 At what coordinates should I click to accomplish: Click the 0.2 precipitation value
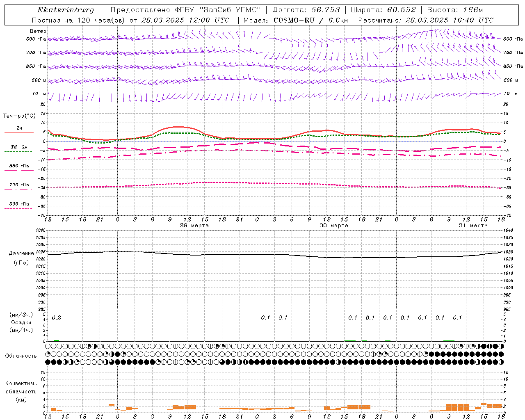pyautogui.click(x=57, y=317)
